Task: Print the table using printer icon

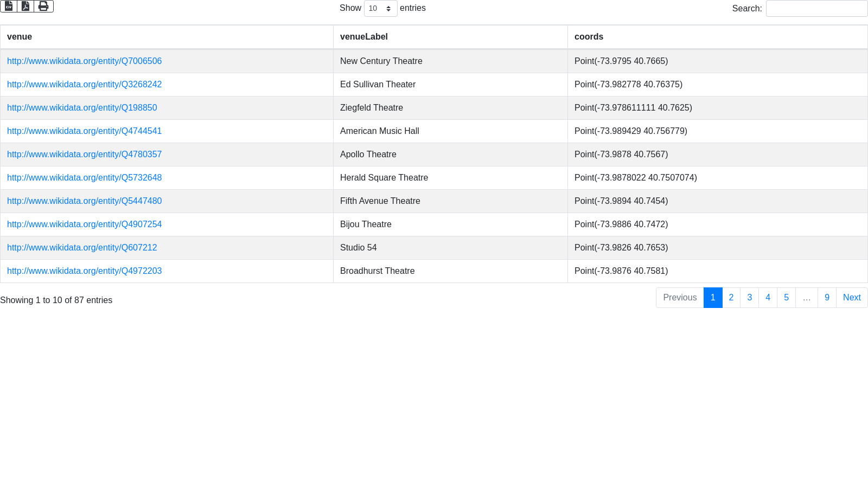Action: coord(43,6)
